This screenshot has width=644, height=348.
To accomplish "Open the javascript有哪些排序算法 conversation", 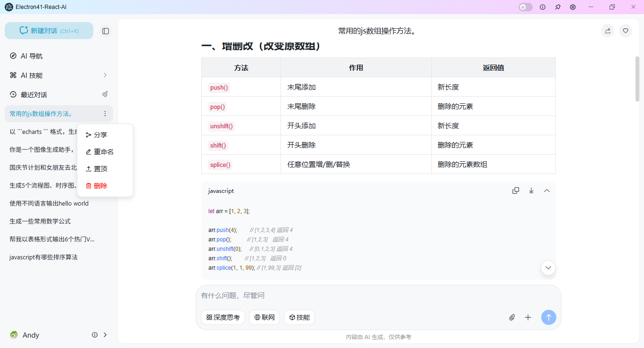I will point(59,257).
